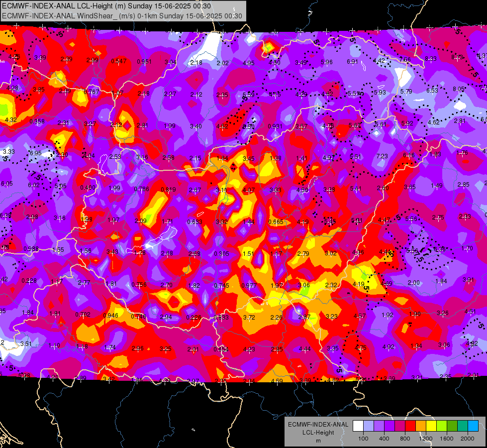Click the wind shear value "0.977"
Image resolution: width=487 pixels, height=448 pixels.
pyautogui.click(x=249, y=285)
